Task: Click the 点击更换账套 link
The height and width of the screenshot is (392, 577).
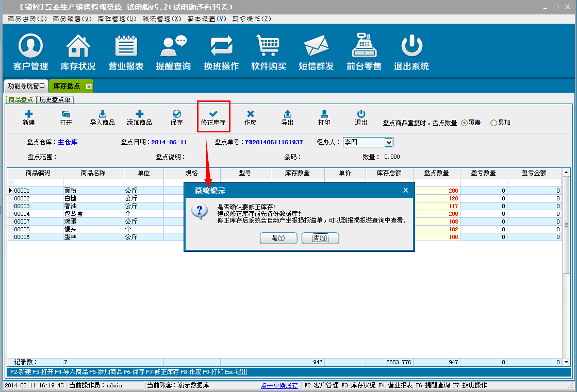Action: 279,385
